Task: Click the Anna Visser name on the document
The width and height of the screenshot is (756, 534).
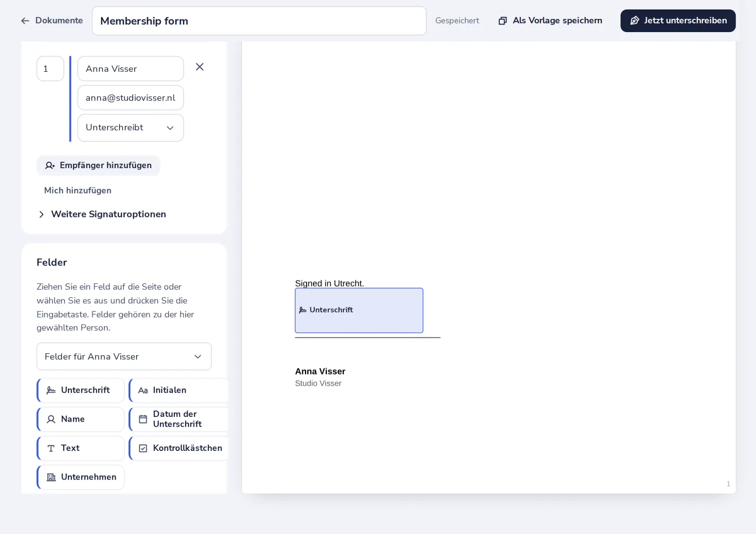Action: 320,372
